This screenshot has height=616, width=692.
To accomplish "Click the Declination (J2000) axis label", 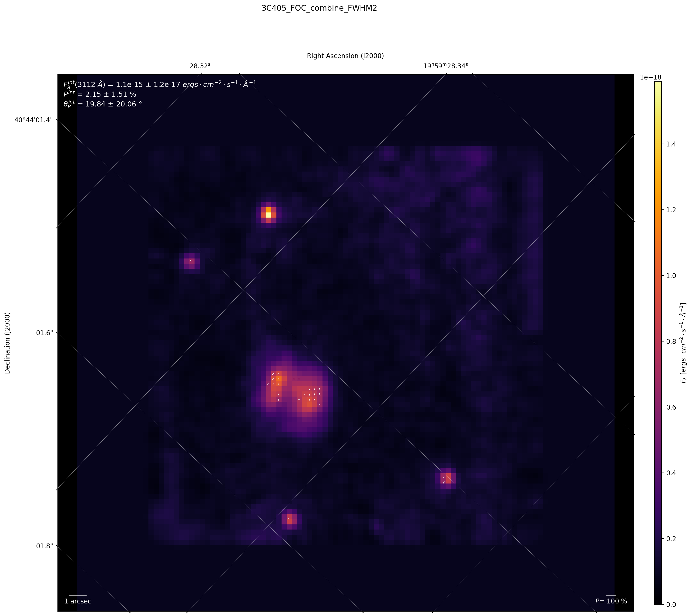I will click(x=7, y=343).
